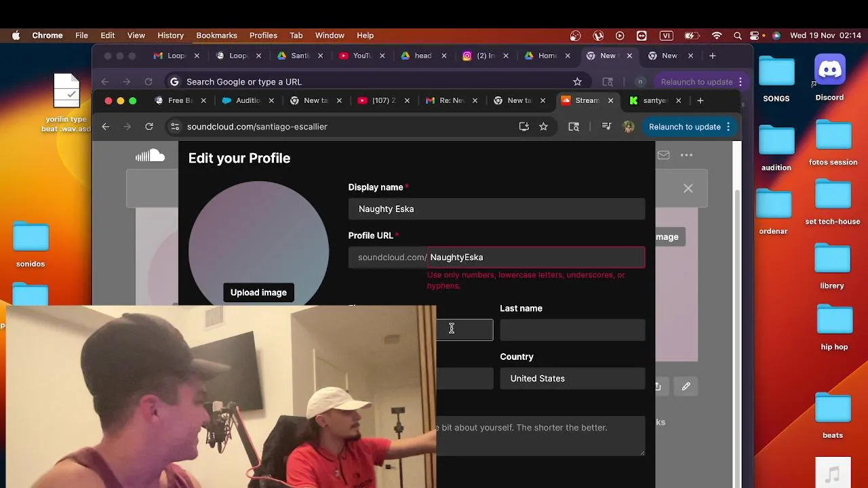The image size is (868, 488).
Task: Open Spotlight search in menu bar
Action: pyautogui.click(x=737, y=35)
